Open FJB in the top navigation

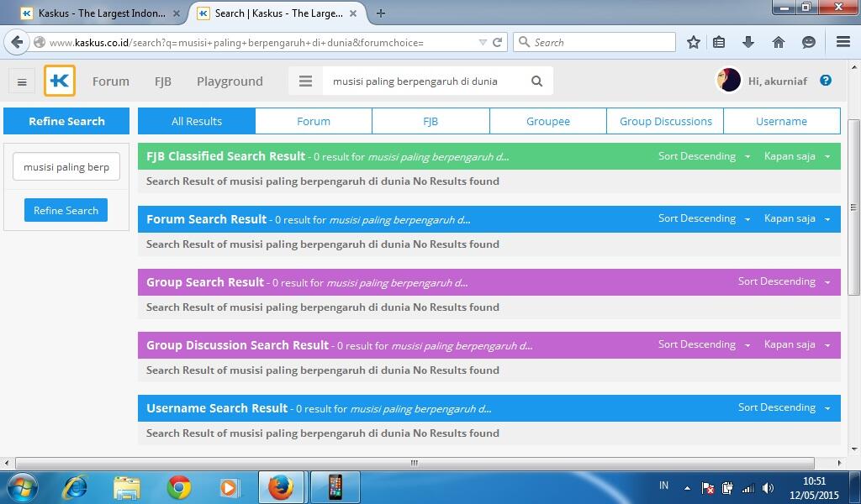click(x=163, y=81)
